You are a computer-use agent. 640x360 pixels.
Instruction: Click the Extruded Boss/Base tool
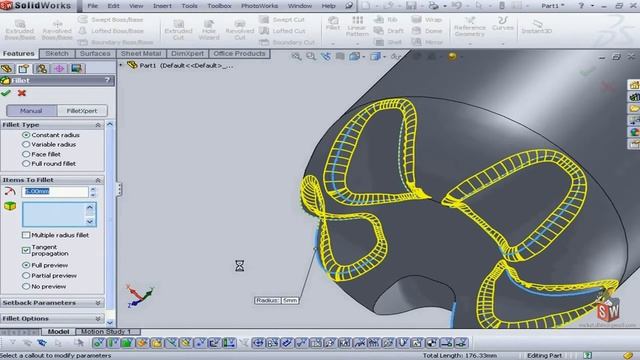[x=20, y=30]
